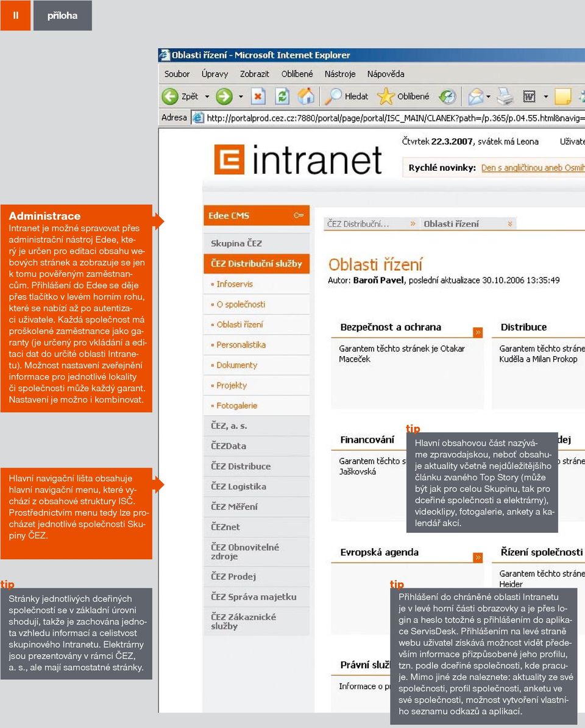Open arrow icon on Bezpečnost a ochrana
585x728 pixels.
point(478,332)
